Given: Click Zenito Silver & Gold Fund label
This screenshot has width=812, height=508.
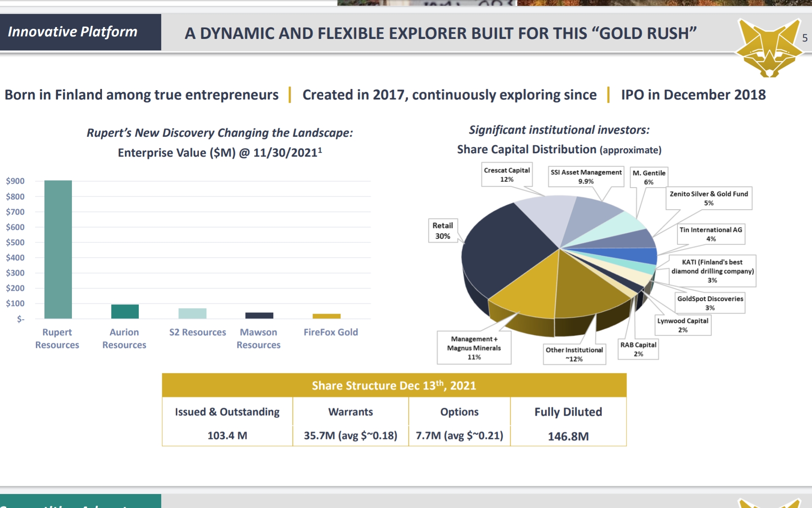Looking at the screenshot, I should (x=709, y=198).
